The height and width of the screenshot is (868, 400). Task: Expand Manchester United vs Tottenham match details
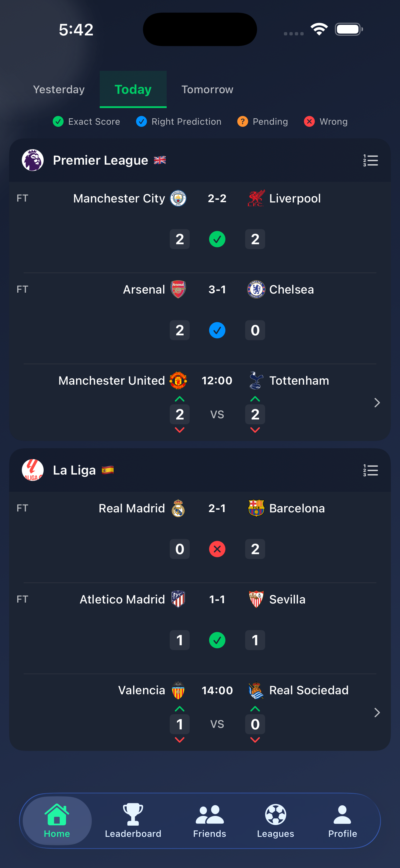(376, 403)
